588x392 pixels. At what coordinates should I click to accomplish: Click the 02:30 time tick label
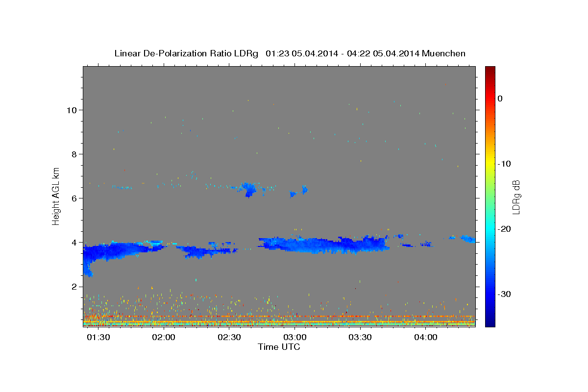[x=229, y=338]
